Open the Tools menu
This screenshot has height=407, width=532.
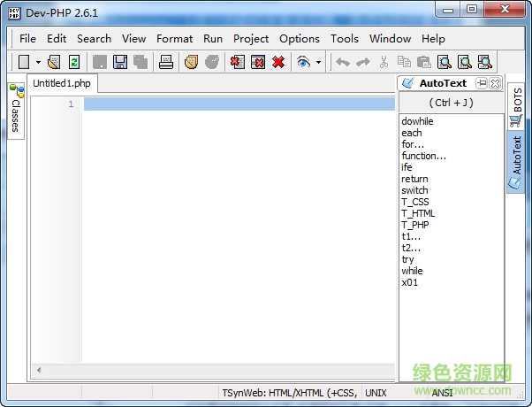[345, 39]
